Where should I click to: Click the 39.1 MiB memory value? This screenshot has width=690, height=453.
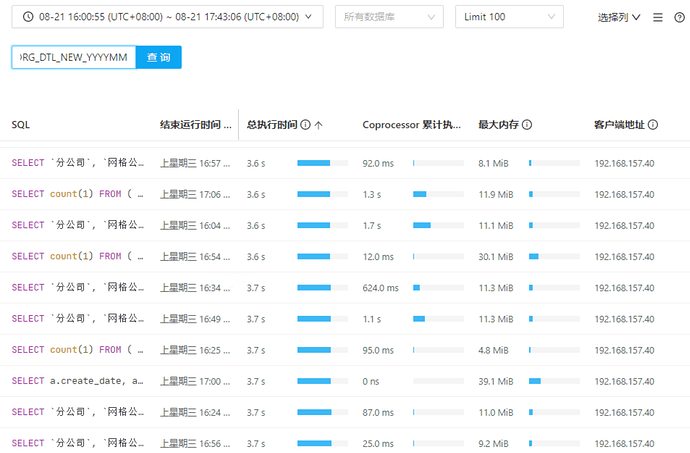click(x=496, y=382)
